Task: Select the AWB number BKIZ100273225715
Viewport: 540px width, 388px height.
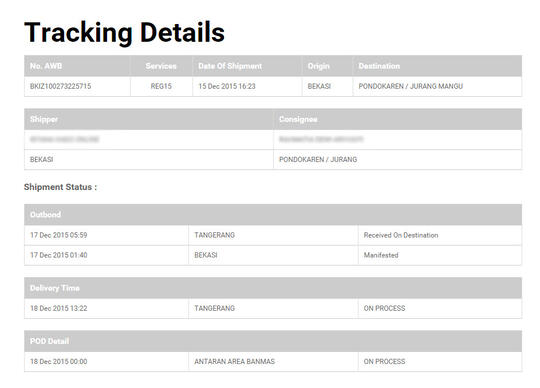Action: 61,86
